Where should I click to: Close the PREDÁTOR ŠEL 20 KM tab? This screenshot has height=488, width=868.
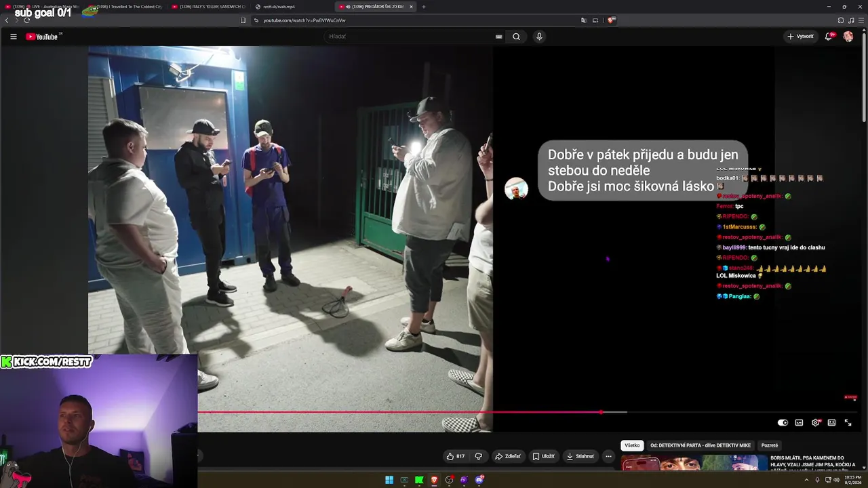click(x=411, y=7)
